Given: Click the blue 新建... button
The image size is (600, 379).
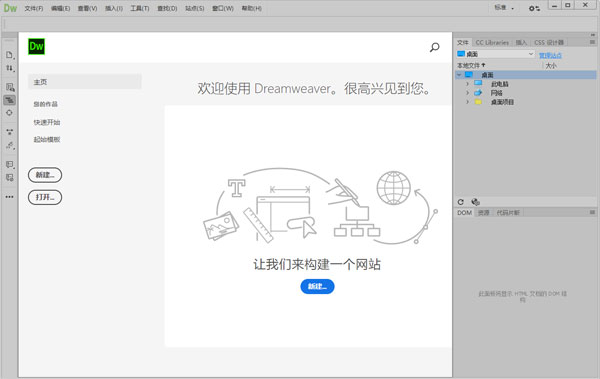Looking at the screenshot, I should point(317,286).
